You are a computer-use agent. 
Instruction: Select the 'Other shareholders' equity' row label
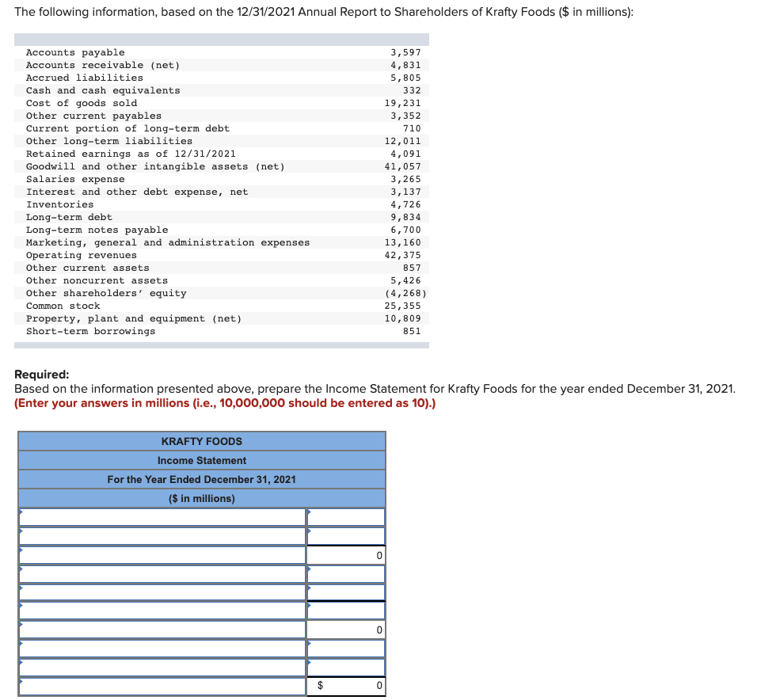coord(106,293)
